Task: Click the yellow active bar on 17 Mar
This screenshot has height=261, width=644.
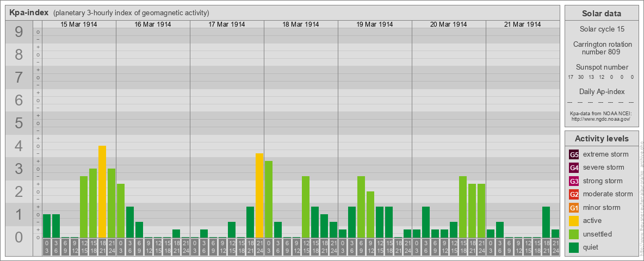Action: coord(259,195)
